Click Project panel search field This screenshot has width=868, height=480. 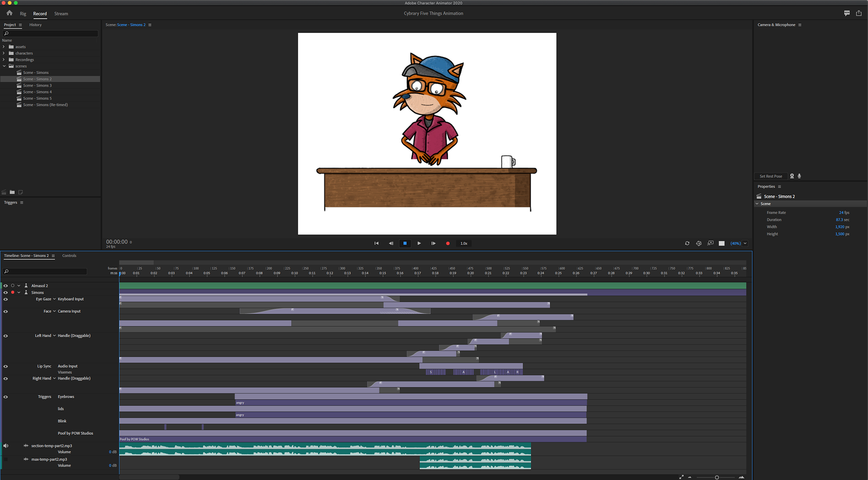click(51, 33)
